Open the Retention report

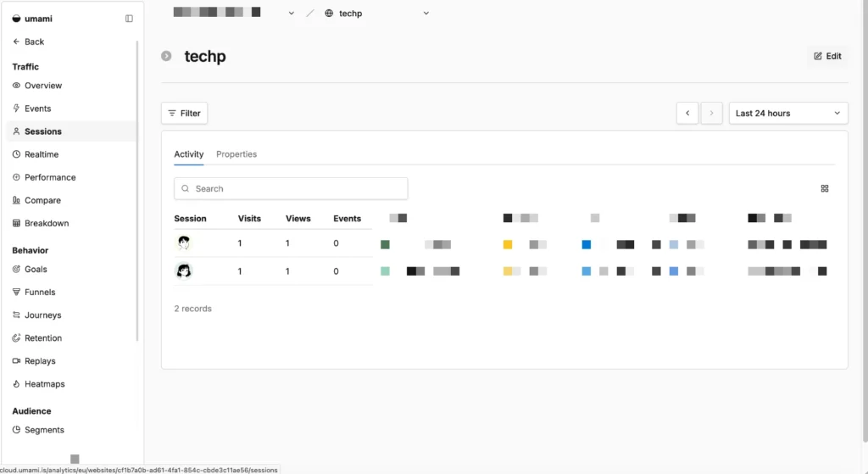pos(43,337)
